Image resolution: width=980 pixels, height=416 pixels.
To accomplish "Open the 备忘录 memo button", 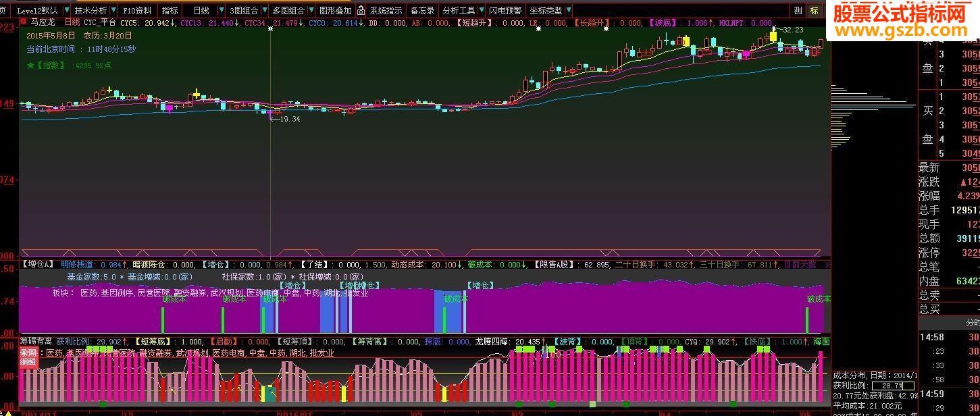I will (x=422, y=11).
